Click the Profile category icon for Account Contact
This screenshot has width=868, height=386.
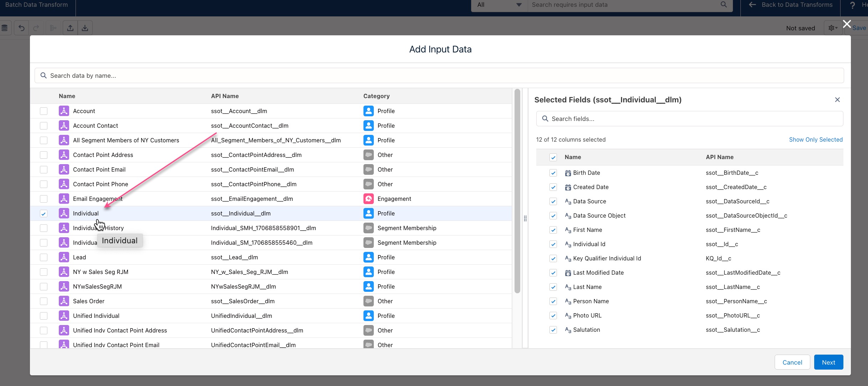tap(368, 126)
